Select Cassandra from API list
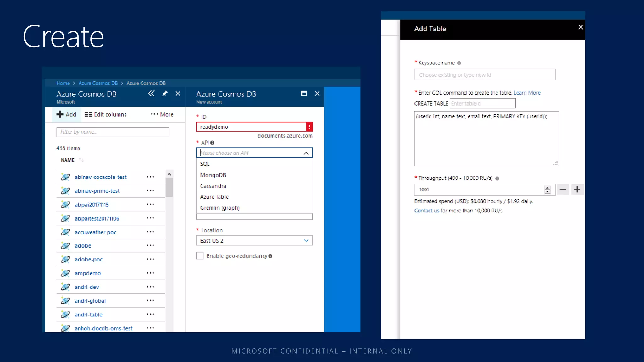The width and height of the screenshot is (644, 362). click(x=213, y=186)
